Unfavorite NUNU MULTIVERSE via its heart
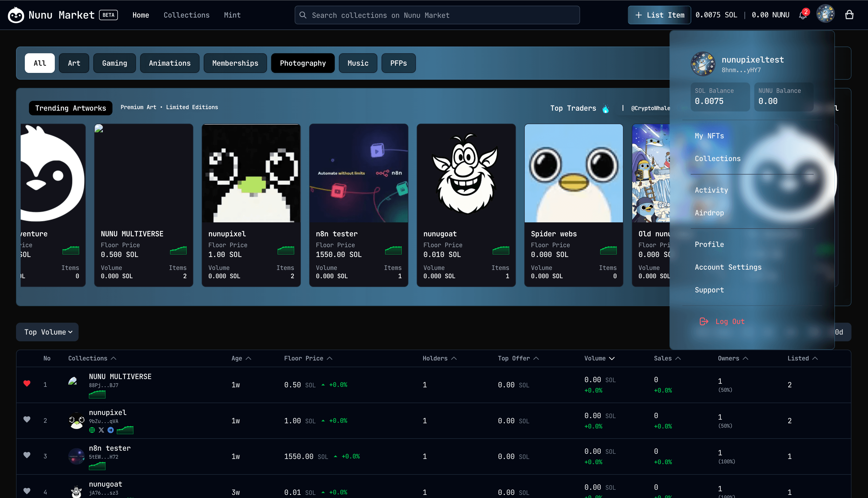The image size is (868, 498). (27, 383)
